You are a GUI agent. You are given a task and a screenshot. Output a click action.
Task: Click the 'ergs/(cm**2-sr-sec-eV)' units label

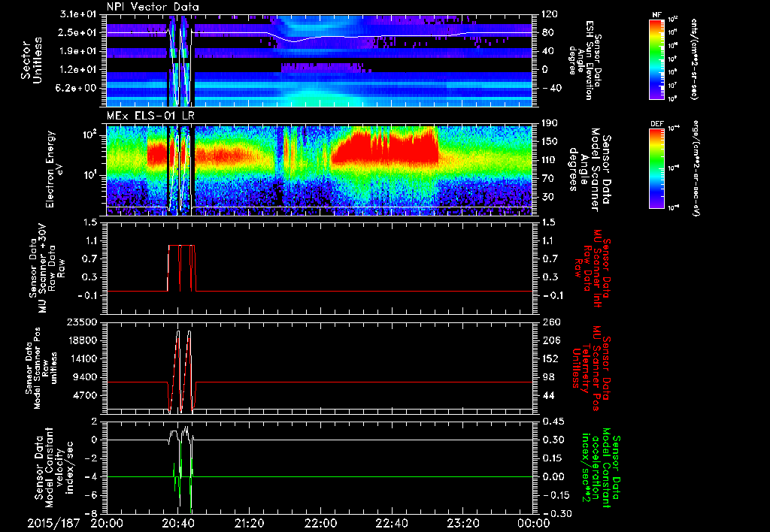(x=696, y=168)
